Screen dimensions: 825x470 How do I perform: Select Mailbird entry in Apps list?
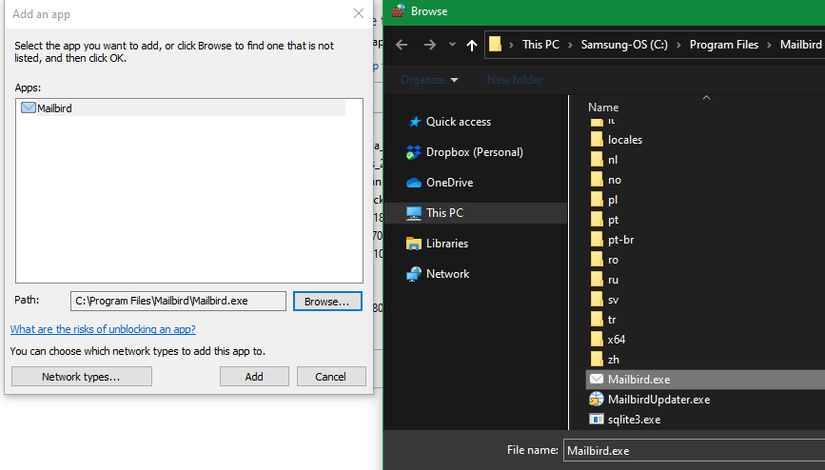click(x=183, y=108)
